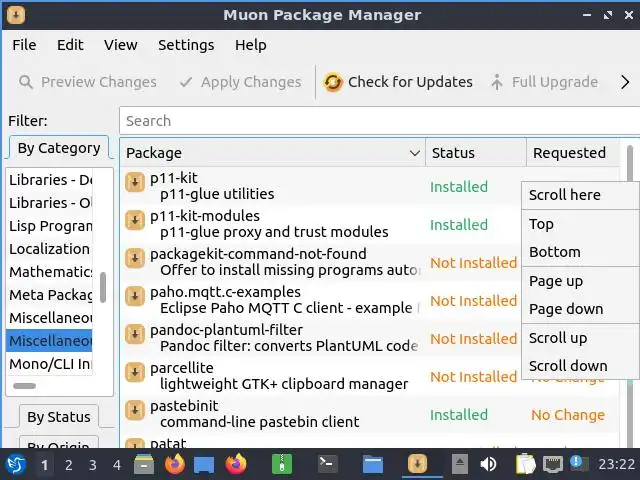This screenshot has width=640, height=480.
Task: Select the Mono/CLI category
Action: tap(49, 364)
